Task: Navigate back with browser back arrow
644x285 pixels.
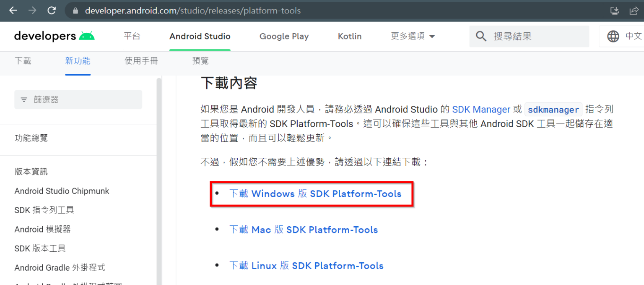Action: click(13, 10)
